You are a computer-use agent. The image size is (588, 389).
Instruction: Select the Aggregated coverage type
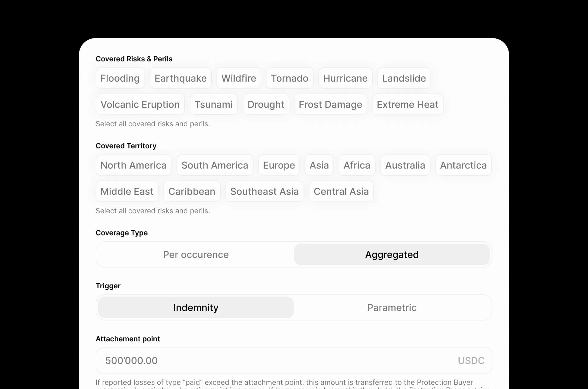coord(392,254)
